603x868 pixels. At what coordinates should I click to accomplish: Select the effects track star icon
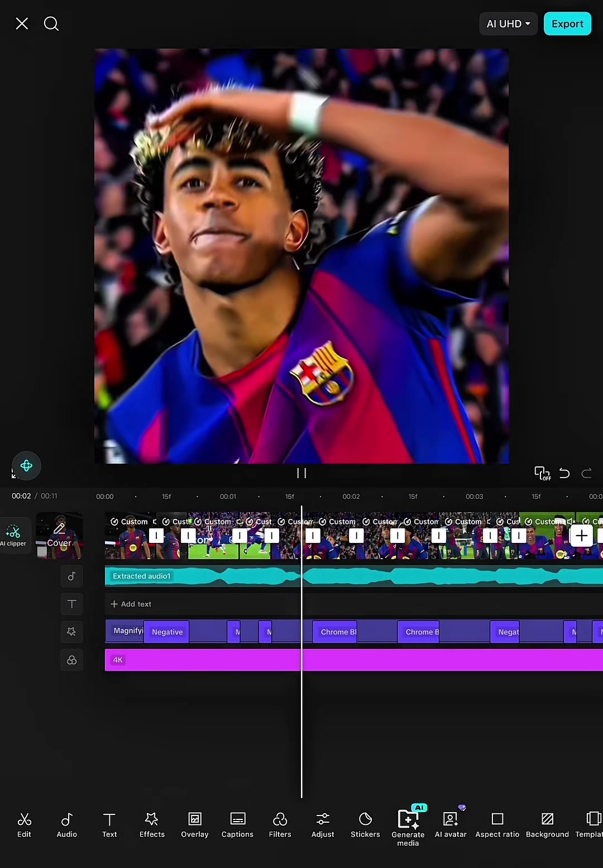point(71,632)
